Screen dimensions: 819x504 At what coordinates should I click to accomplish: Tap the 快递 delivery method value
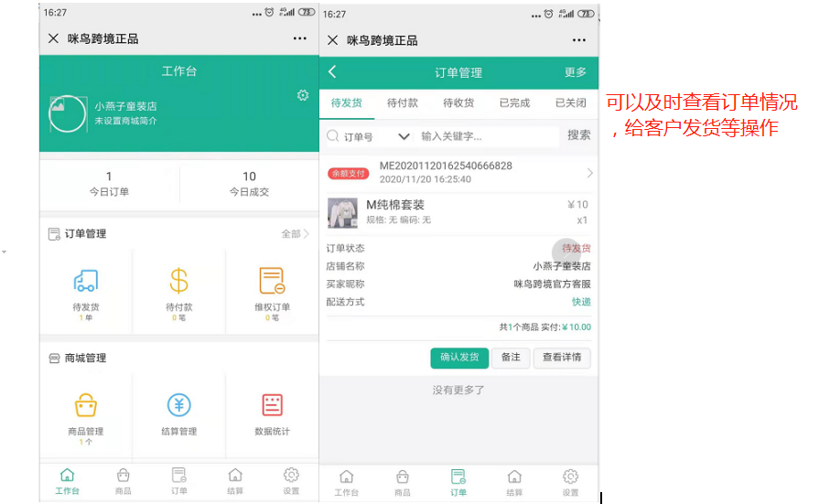coord(581,302)
